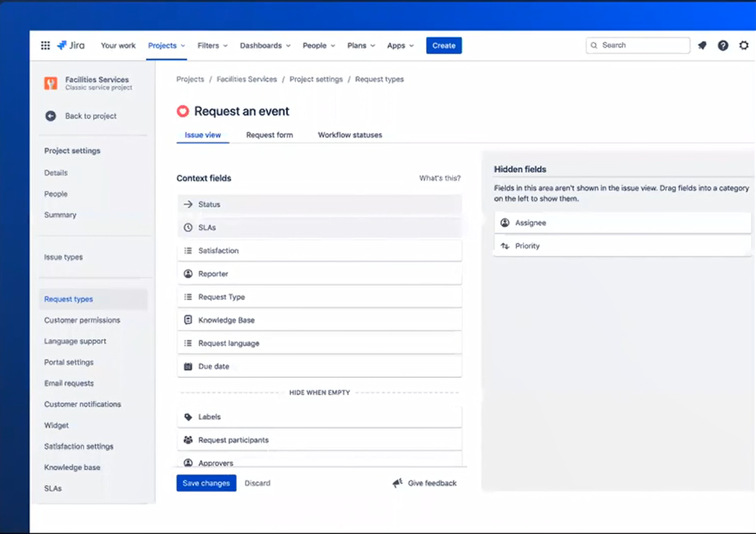Open Issue types in the sidebar
Screen dimensions: 756x534
(x=64, y=257)
